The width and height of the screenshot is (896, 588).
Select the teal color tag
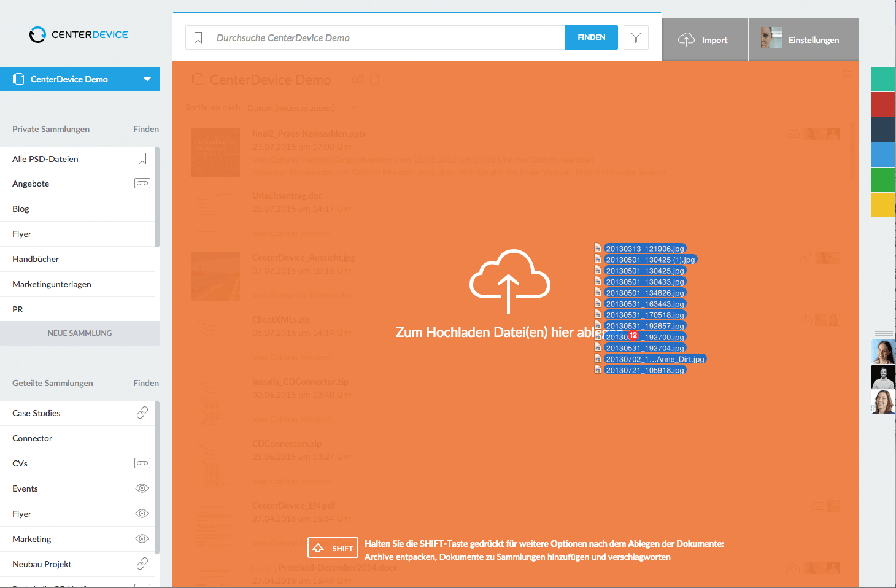[x=884, y=79]
